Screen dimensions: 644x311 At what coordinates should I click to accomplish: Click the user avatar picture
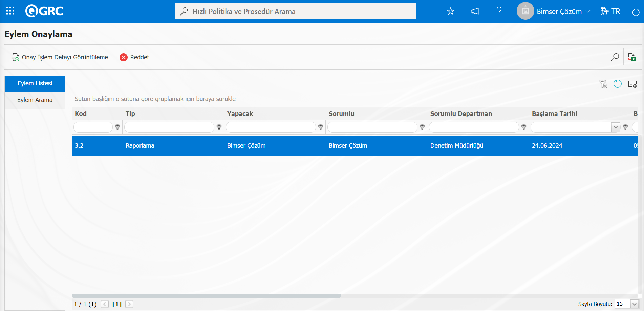[525, 11]
